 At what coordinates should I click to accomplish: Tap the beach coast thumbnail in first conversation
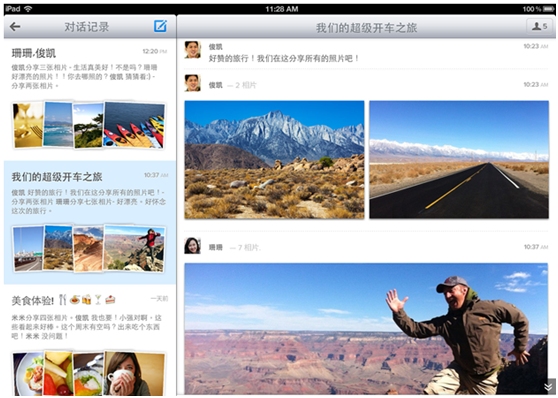[x=58, y=124]
